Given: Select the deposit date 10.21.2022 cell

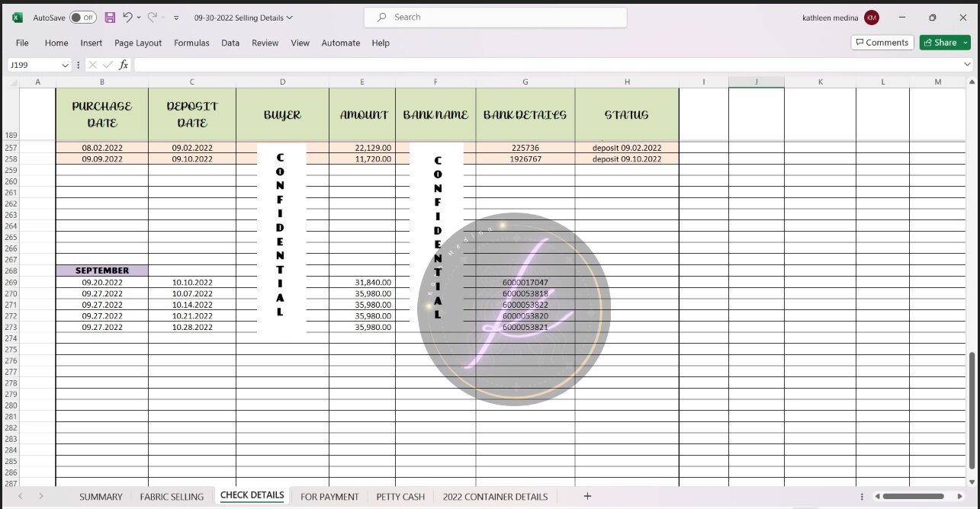Looking at the screenshot, I should tap(192, 315).
